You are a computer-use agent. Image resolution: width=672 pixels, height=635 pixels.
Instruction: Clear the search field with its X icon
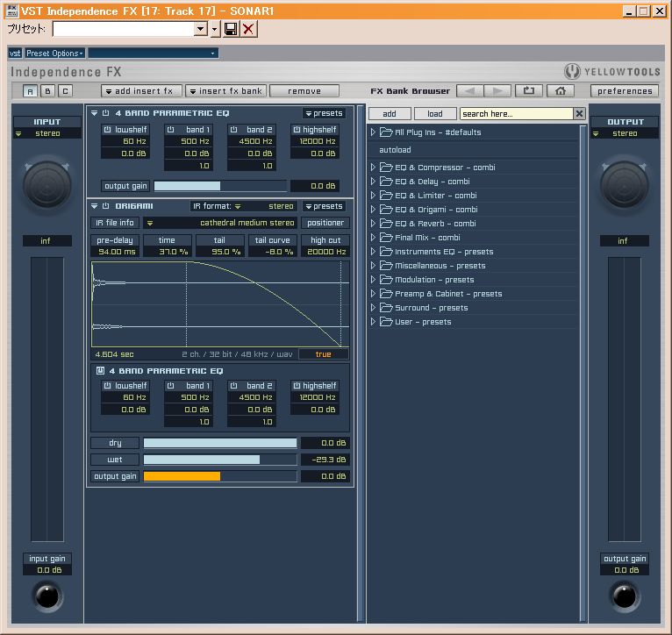coord(579,113)
